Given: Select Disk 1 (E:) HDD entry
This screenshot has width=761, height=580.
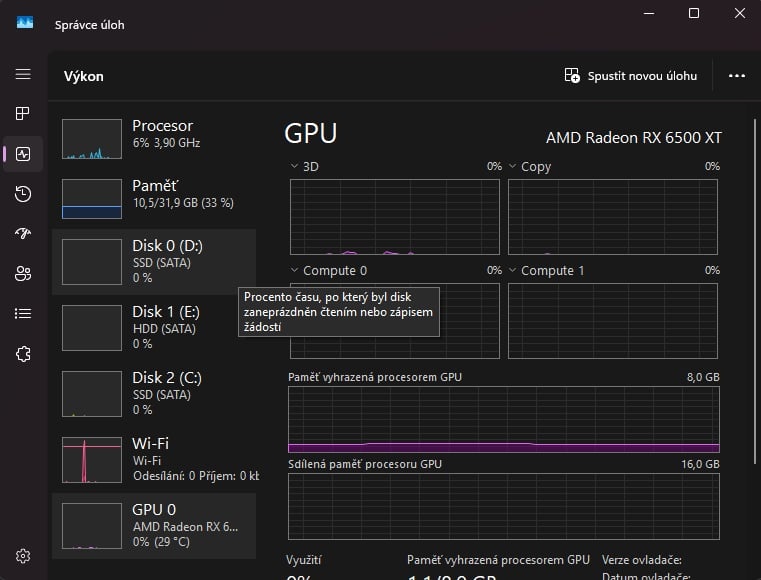Looking at the screenshot, I should [154, 327].
